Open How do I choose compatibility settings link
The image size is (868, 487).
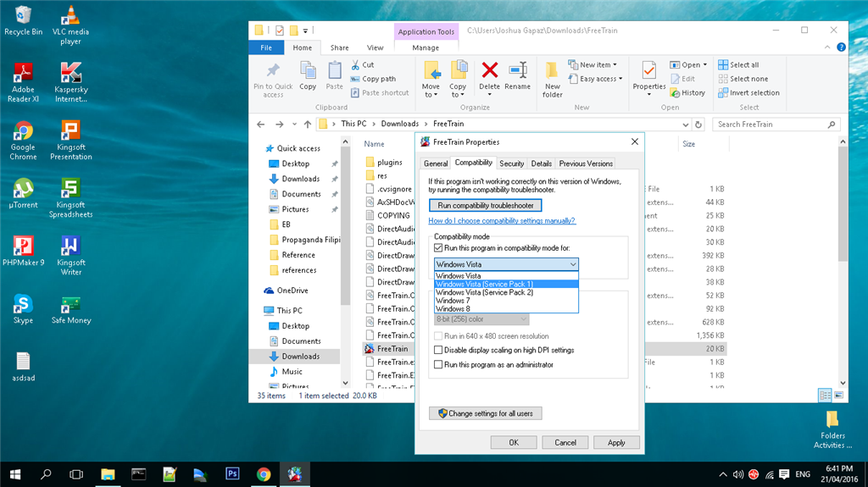(x=502, y=221)
